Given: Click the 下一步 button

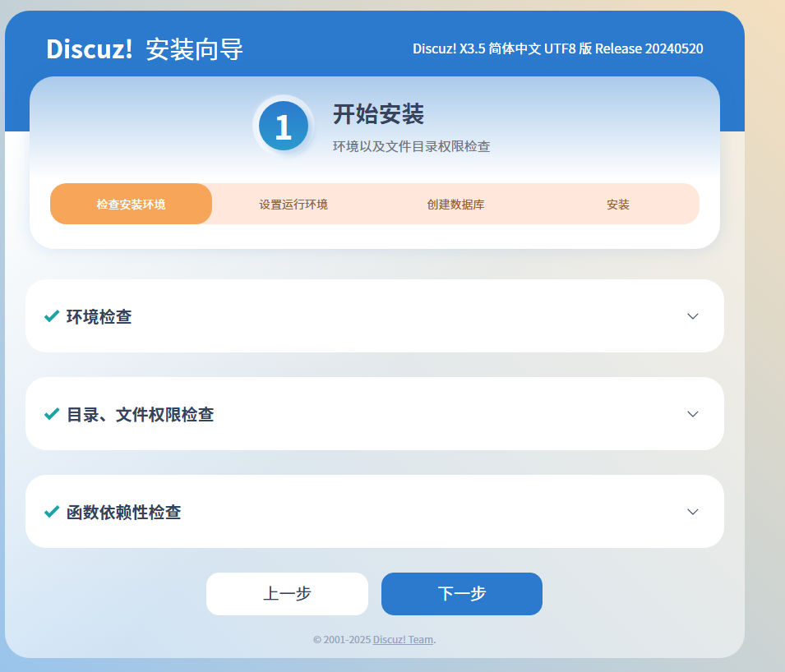Looking at the screenshot, I should point(462,594).
